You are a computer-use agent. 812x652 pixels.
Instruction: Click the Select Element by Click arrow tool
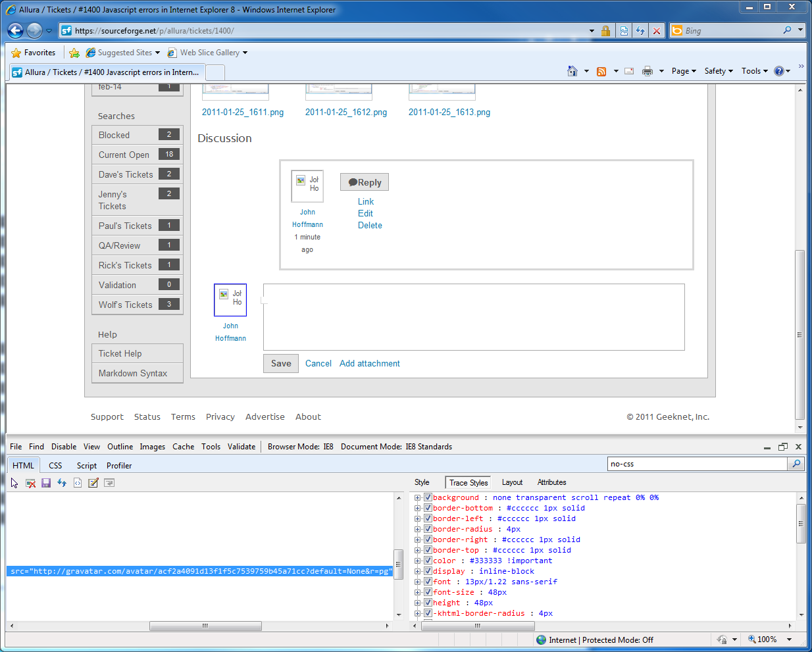[14, 483]
